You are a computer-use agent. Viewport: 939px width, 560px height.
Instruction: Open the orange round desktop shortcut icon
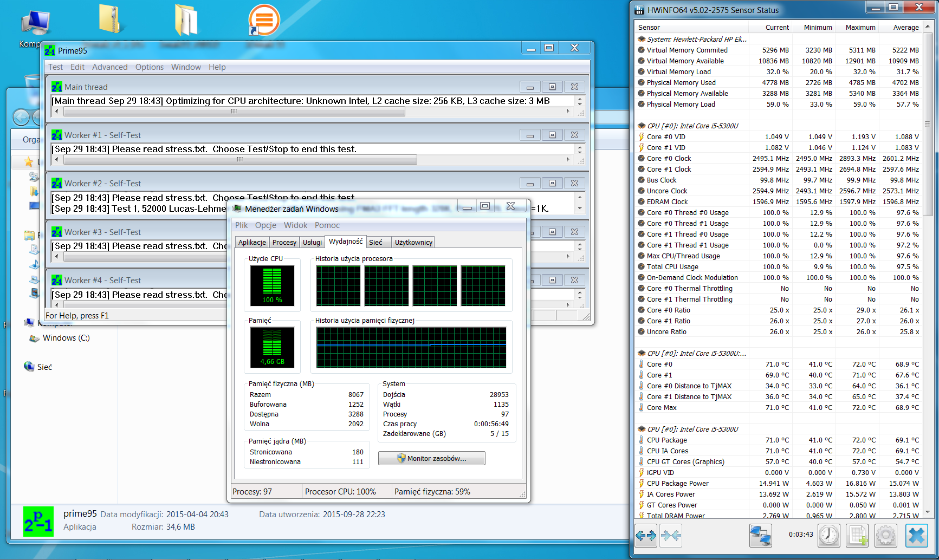pos(264,20)
